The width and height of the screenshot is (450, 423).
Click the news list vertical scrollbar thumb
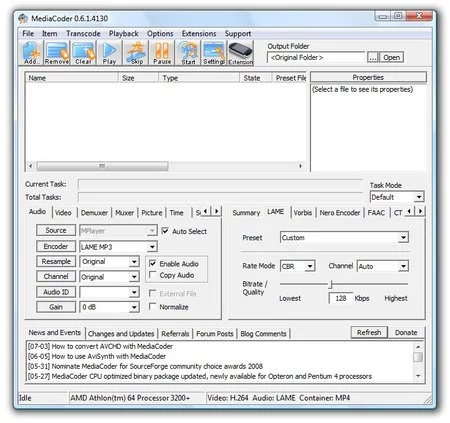(418, 357)
